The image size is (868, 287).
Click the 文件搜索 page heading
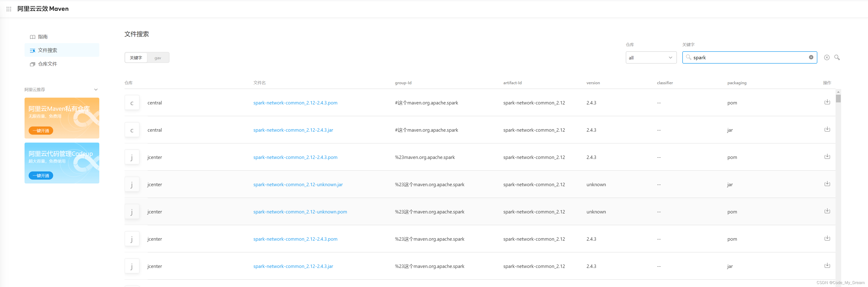click(x=137, y=34)
